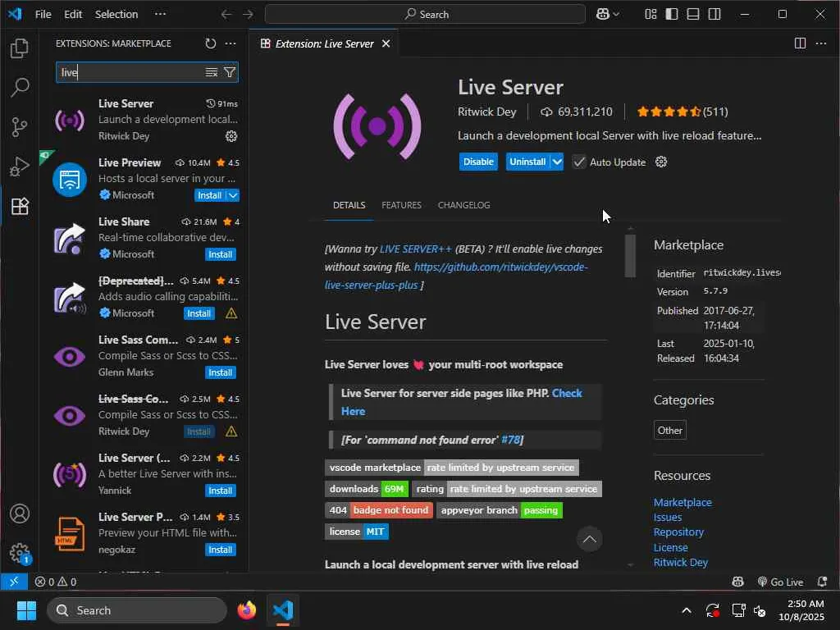Open LIVE SERVER++ link

(415, 249)
